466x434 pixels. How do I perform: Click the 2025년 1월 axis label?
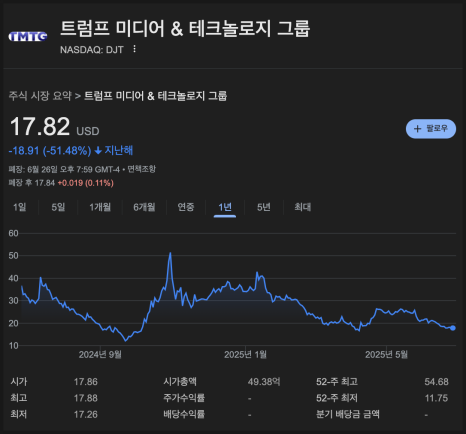(x=245, y=355)
